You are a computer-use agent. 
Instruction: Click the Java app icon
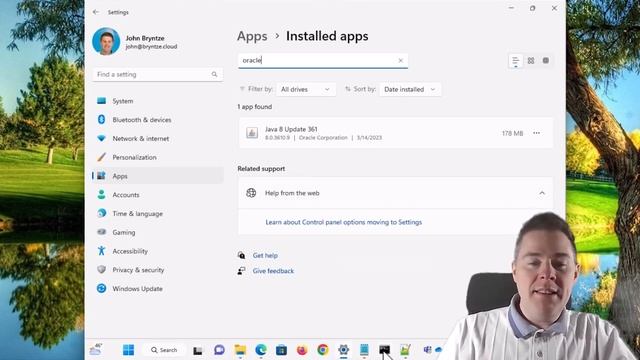click(252, 133)
